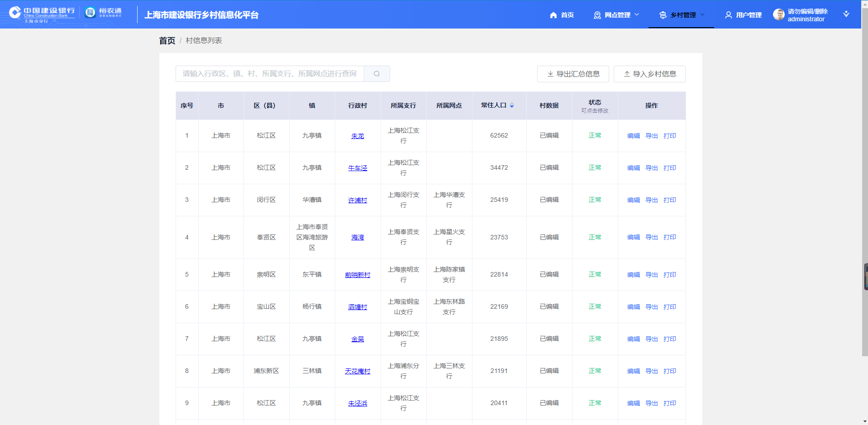The height and width of the screenshot is (425, 868).
Task: Toggle the 正常 status for row 3
Action: click(x=595, y=200)
